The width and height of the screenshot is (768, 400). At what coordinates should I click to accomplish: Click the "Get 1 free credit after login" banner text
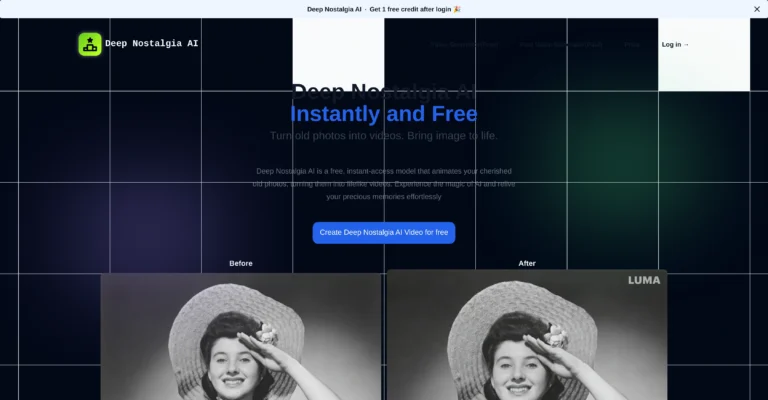pyautogui.click(x=415, y=9)
